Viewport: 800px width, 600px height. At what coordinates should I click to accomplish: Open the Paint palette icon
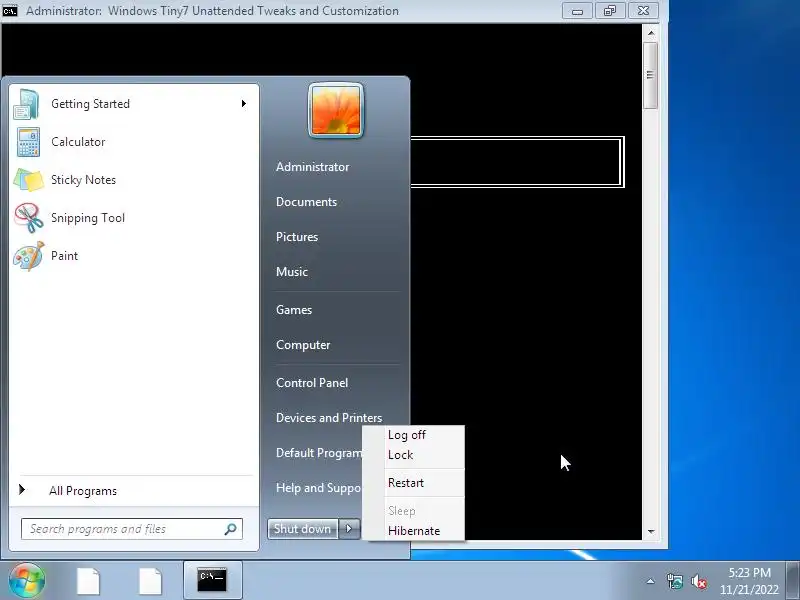pyautogui.click(x=28, y=256)
